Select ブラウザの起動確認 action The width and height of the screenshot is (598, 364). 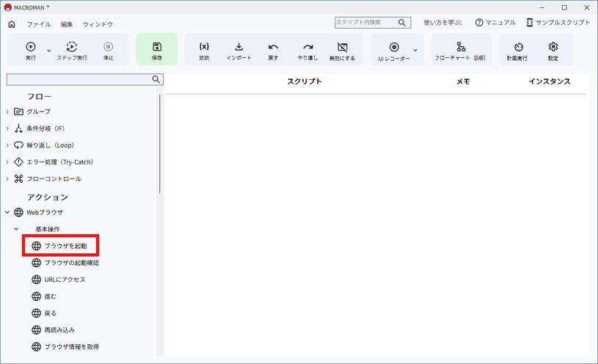65,263
